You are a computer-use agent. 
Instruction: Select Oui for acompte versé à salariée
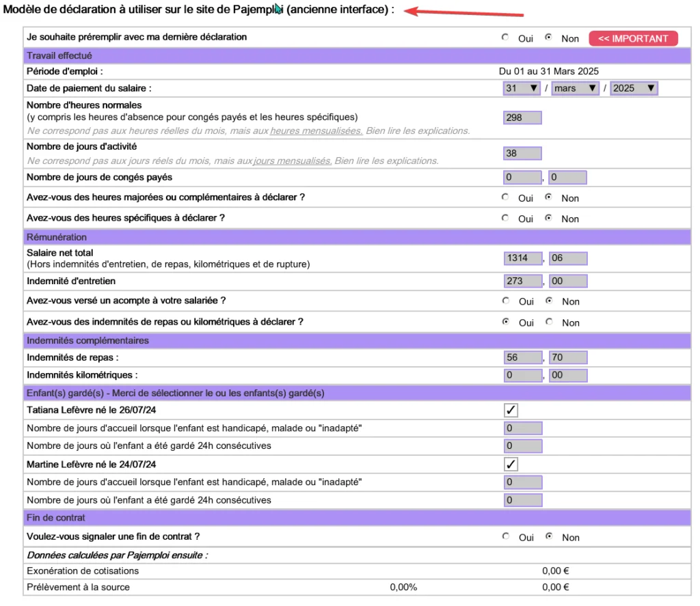tap(505, 301)
